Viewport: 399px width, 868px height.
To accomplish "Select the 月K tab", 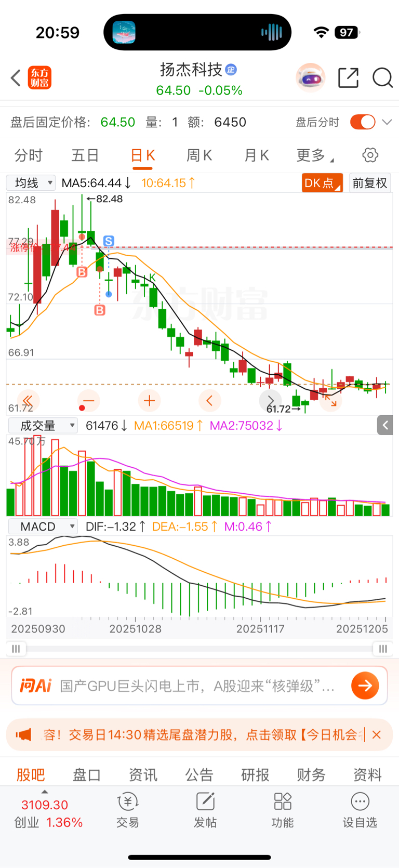I will [x=256, y=155].
